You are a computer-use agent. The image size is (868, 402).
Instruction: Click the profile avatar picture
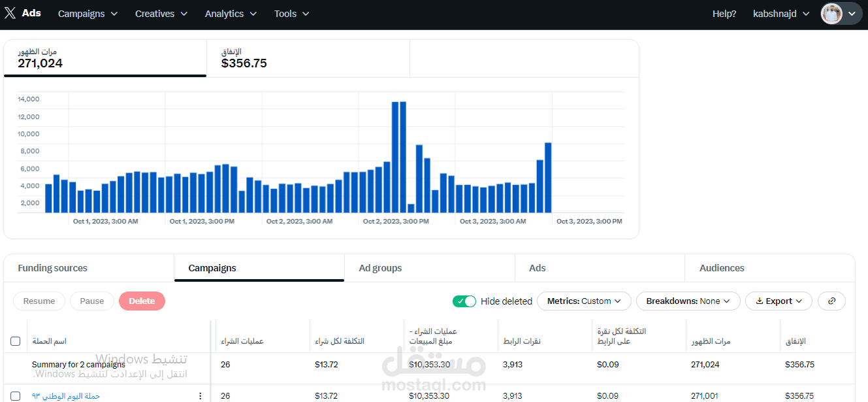click(832, 14)
